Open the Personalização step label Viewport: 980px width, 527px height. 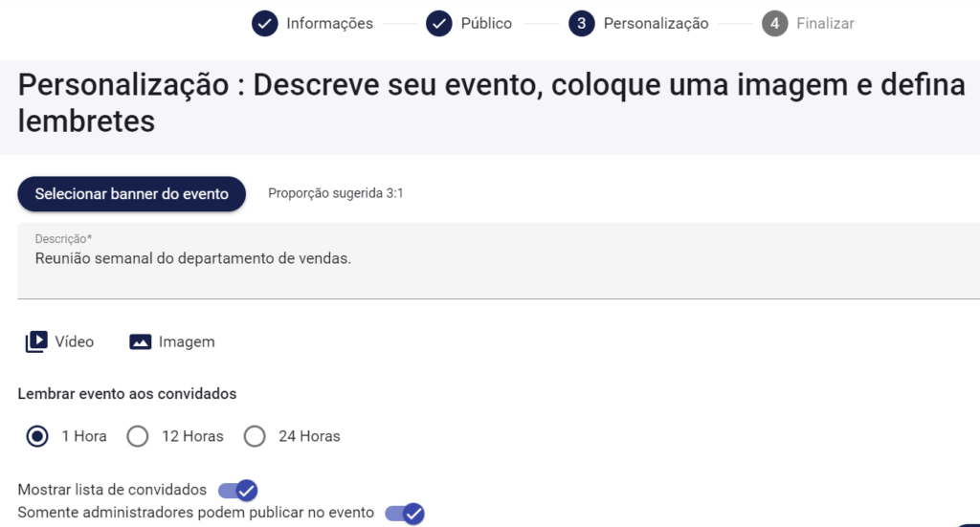point(656,24)
